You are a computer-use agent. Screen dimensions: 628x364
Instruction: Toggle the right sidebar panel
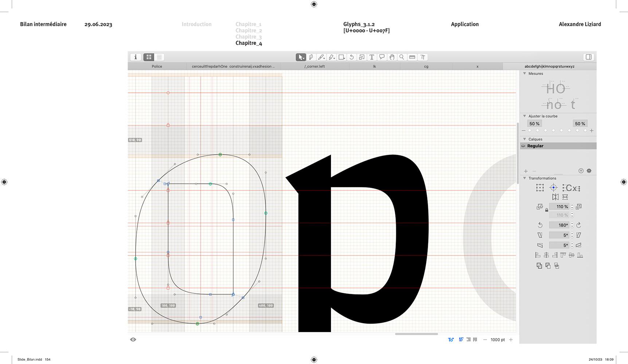(589, 57)
